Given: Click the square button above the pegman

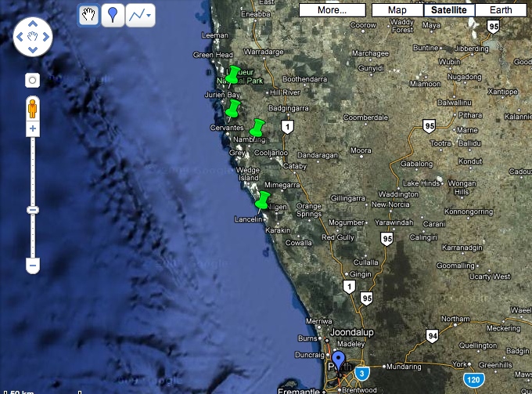Looking at the screenshot, I should point(32,80).
